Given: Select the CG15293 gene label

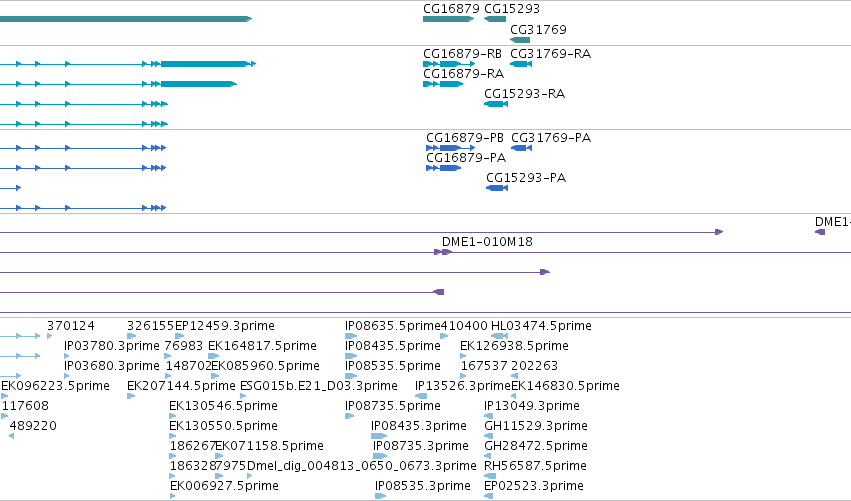Looking at the screenshot, I should (x=512, y=9).
